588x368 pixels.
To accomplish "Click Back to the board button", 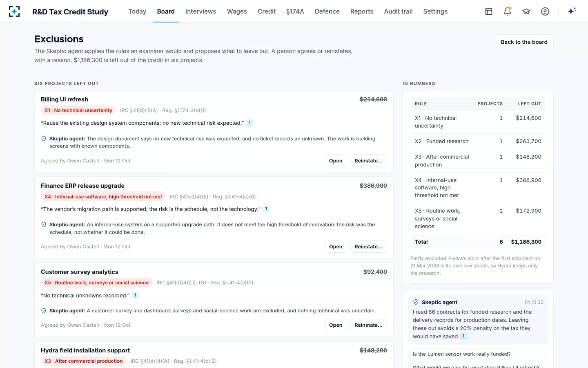I will [x=524, y=42].
